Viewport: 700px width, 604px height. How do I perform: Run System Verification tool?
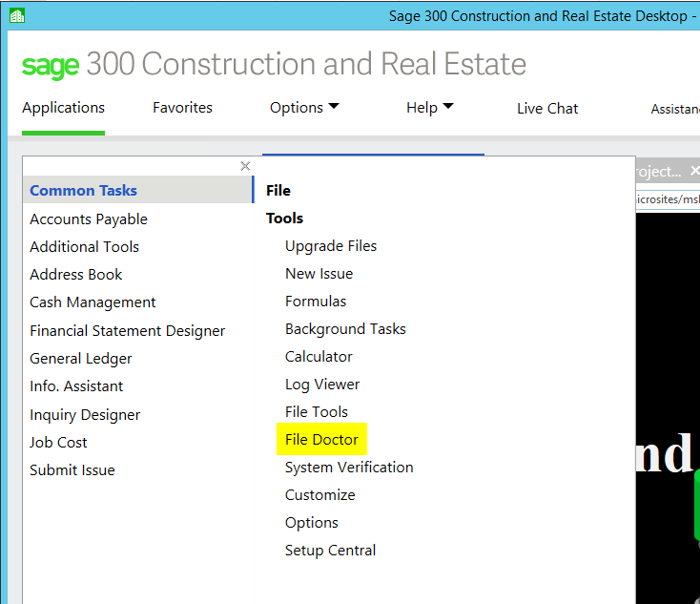coord(349,468)
